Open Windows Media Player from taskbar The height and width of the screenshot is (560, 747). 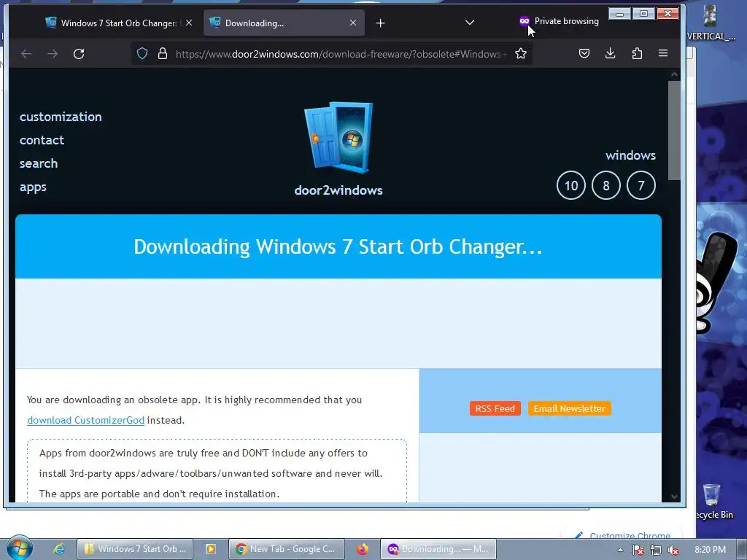point(211,549)
